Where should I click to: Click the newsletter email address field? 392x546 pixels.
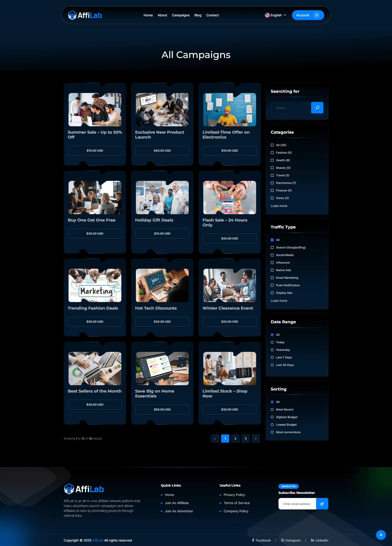(297, 504)
